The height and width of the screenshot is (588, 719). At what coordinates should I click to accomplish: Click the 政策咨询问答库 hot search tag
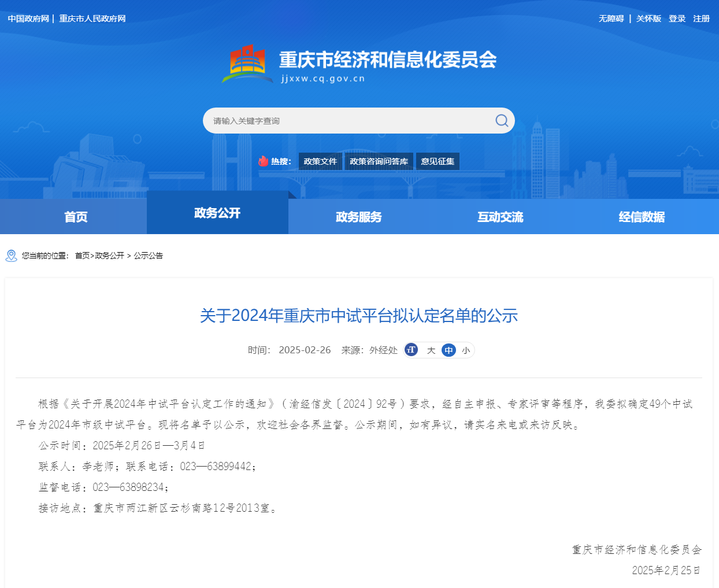[379, 161]
